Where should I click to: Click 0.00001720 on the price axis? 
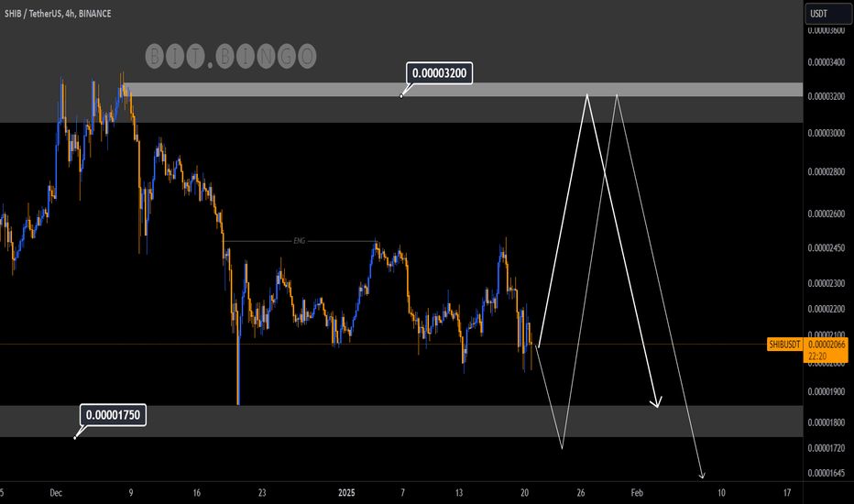pyautogui.click(x=827, y=448)
